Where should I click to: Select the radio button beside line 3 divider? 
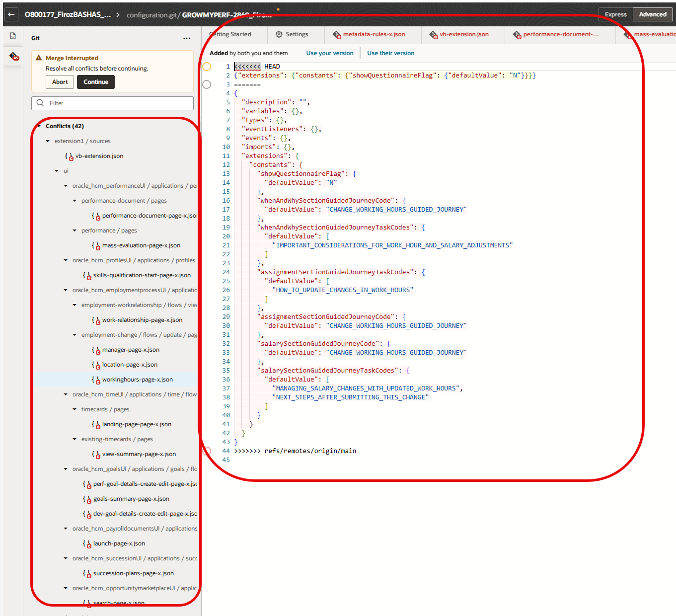(207, 84)
